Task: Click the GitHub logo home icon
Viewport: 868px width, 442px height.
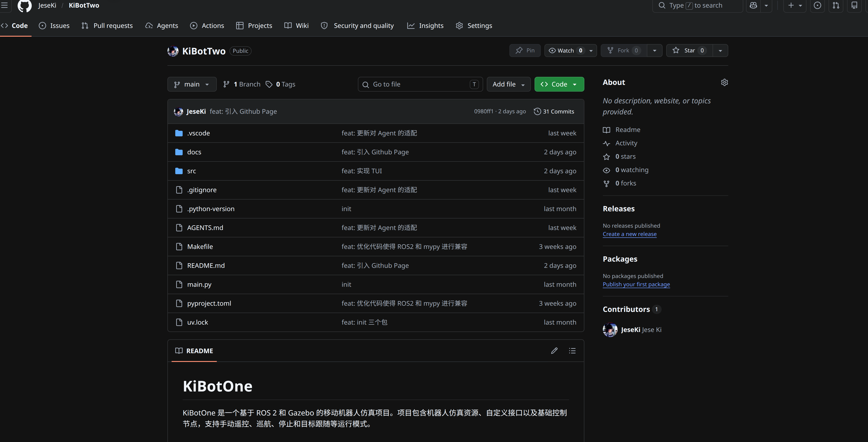Action: 24,5
